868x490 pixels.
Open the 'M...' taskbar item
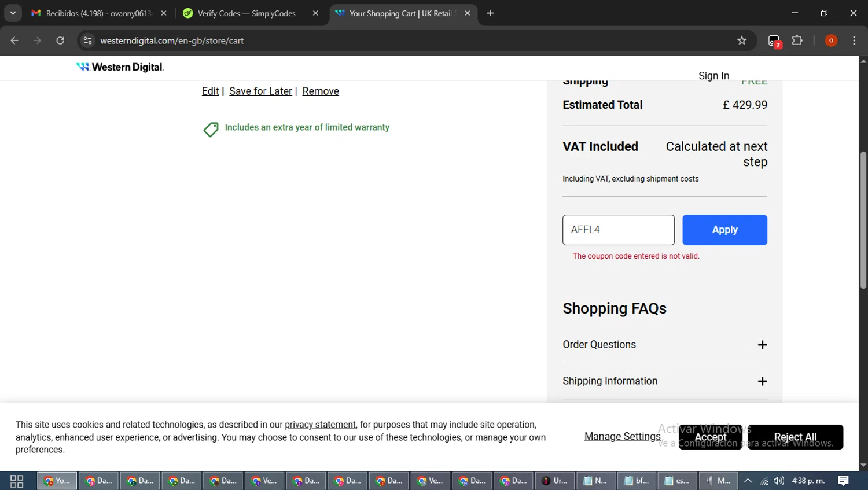(x=719, y=481)
